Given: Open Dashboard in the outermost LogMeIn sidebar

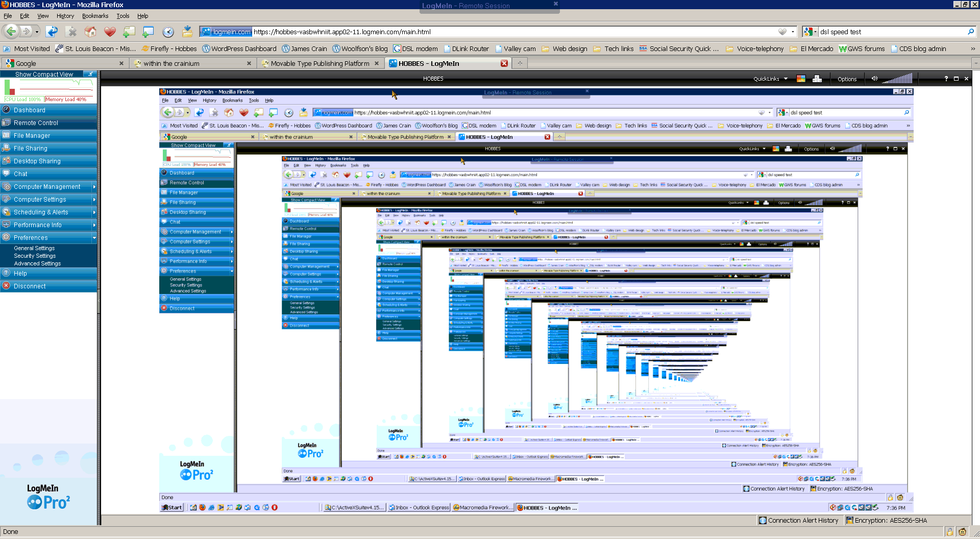Looking at the screenshot, I should pos(30,110).
